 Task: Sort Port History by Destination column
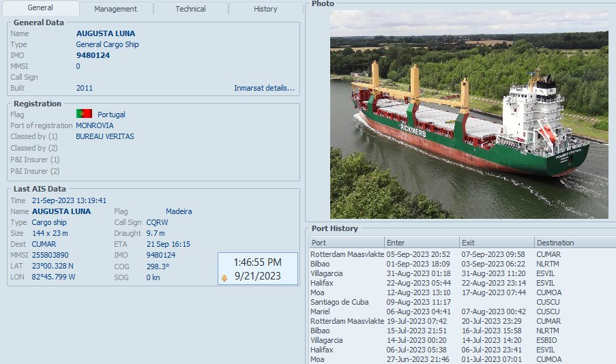point(575,243)
